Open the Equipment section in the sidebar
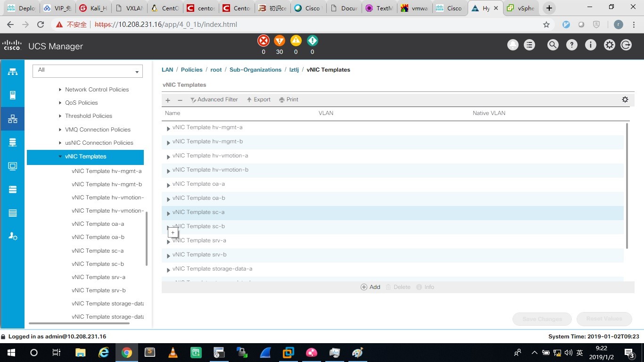Viewport: 644px width, 362px height. pyautogui.click(x=13, y=72)
